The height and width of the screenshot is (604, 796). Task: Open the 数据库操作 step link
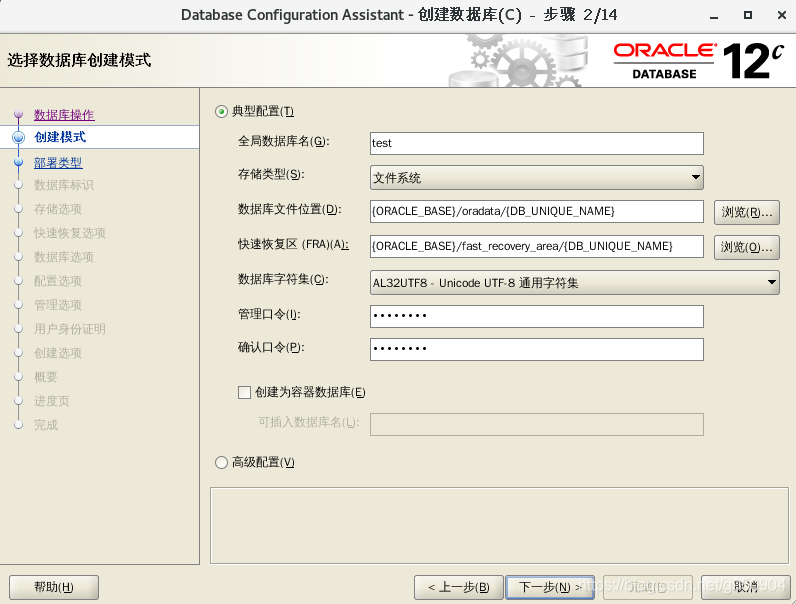(x=64, y=115)
